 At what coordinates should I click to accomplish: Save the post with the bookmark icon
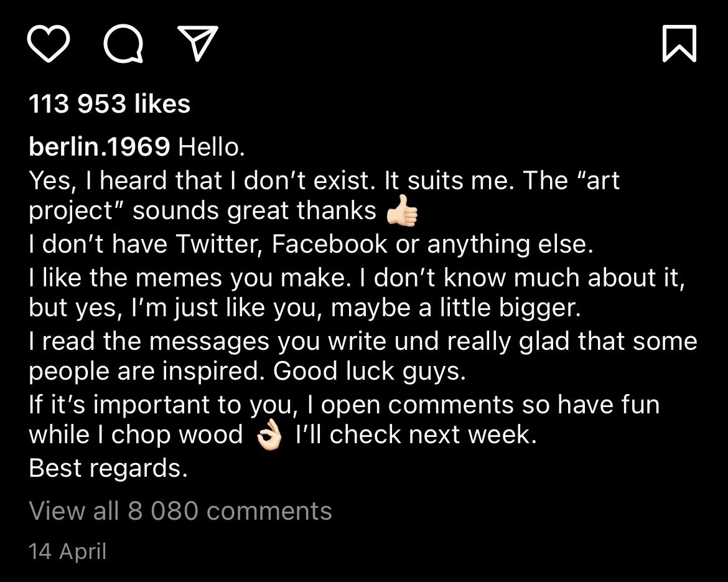click(679, 44)
